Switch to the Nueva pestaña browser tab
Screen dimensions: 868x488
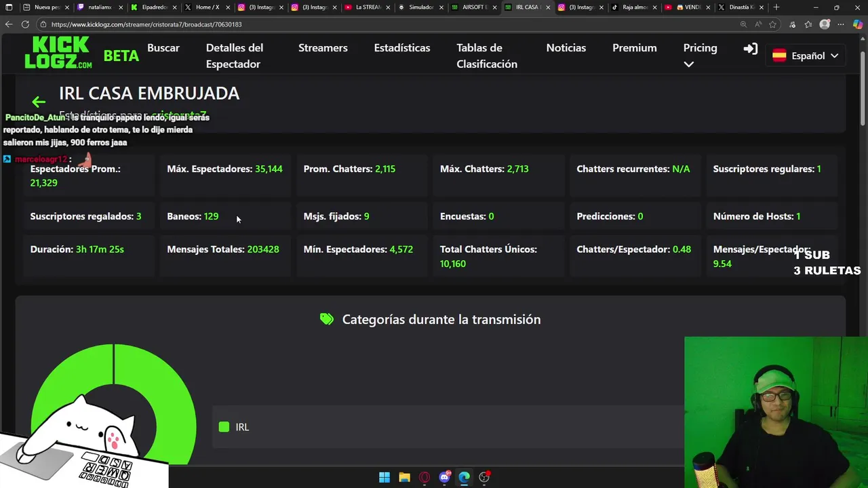46,7
